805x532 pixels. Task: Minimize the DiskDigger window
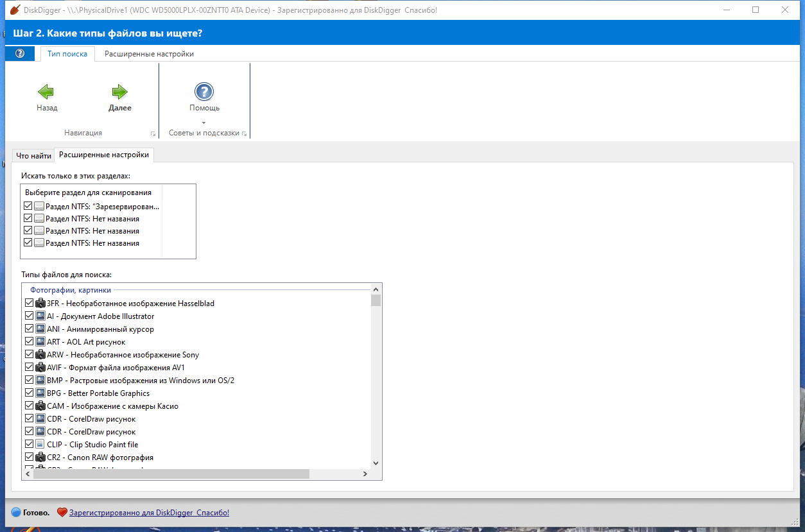pos(725,10)
